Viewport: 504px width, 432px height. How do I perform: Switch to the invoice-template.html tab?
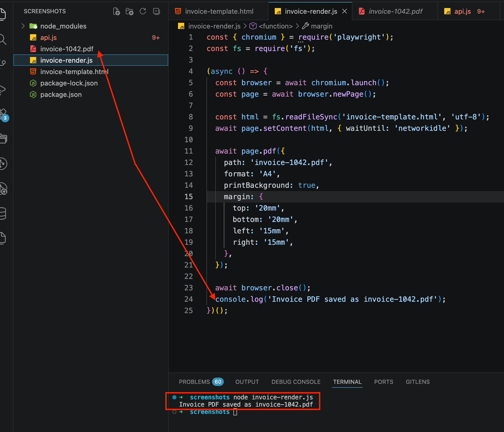pyautogui.click(x=219, y=11)
